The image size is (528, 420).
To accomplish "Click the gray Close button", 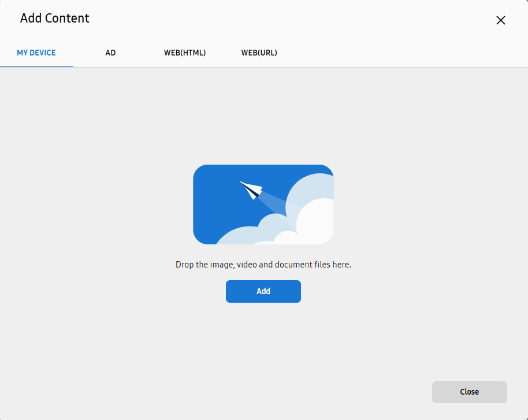I will pos(470,392).
